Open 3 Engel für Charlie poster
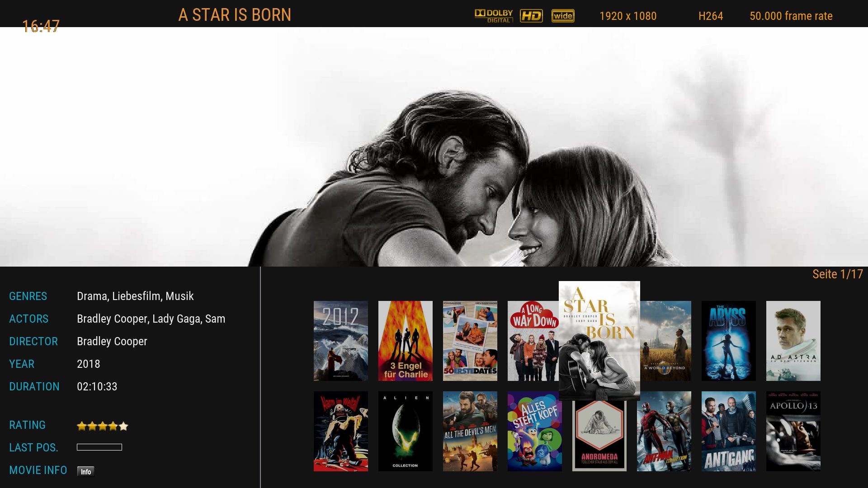This screenshot has height=488, width=868. (405, 341)
